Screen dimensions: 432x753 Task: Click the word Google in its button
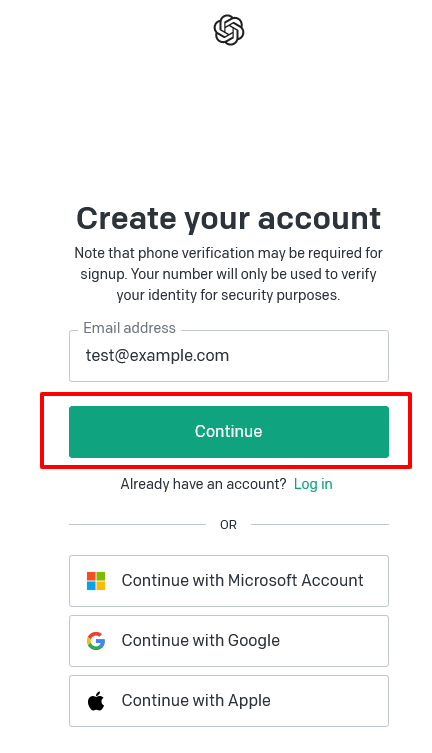pos(253,641)
